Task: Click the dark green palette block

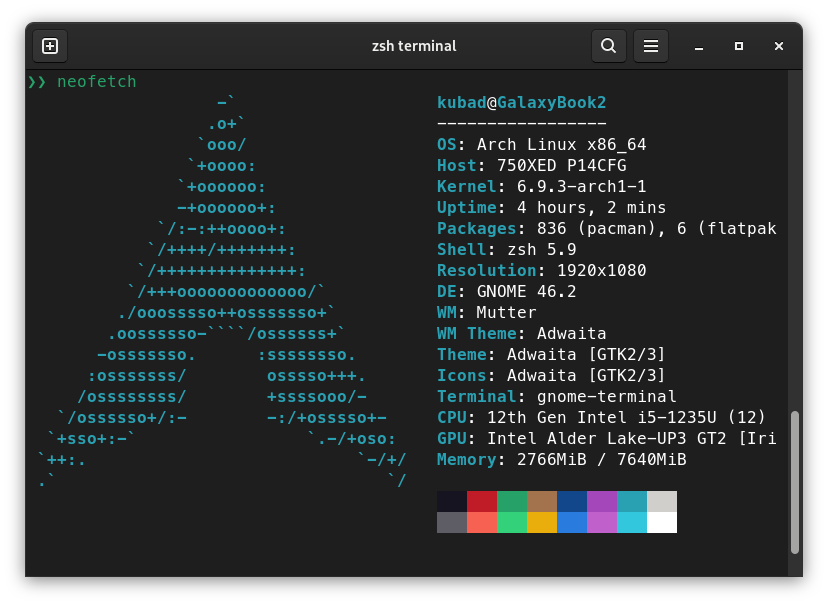Action: (512, 502)
